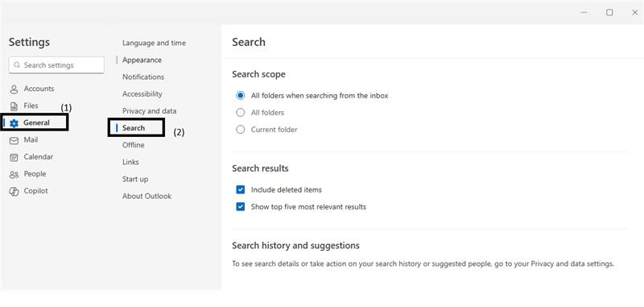
Task: Maximize the Settings window
Action: pyautogui.click(x=609, y=12)
